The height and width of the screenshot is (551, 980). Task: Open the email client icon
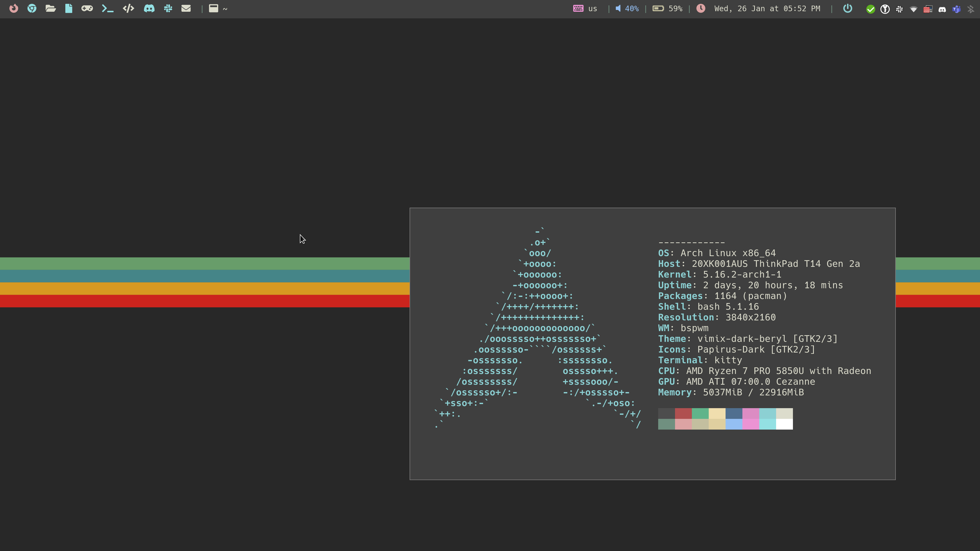[187, 8]
